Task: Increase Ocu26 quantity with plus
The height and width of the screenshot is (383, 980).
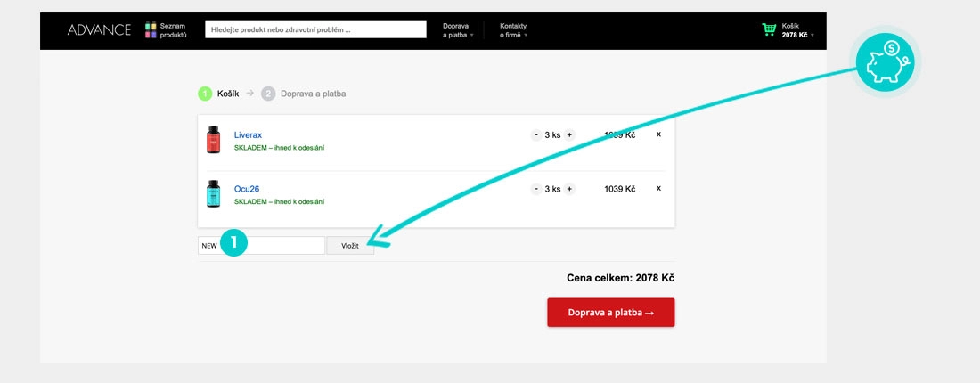Action: [x=569, y=189]
